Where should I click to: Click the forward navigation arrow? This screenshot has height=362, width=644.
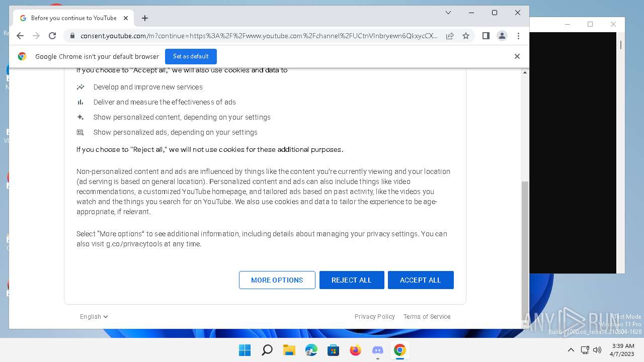click(36, 36)
